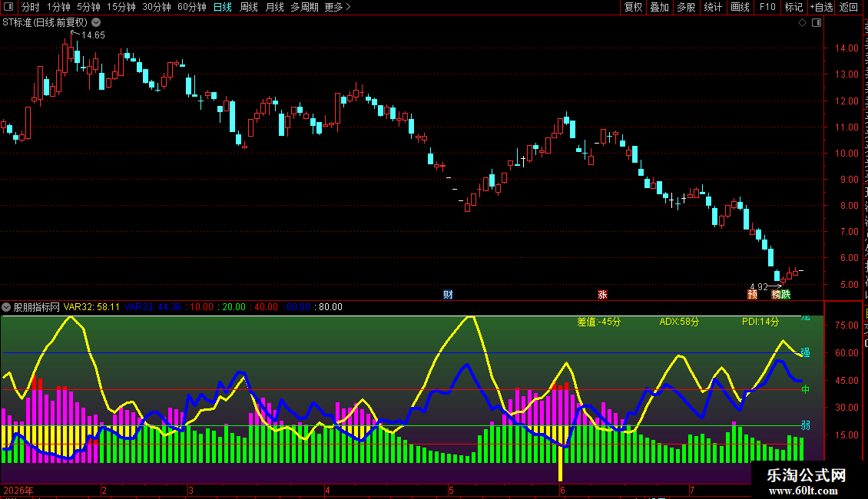The height and width of the screenshot is (499, 868).
Task: Click the 4.92 low price label
Action: [x=759, y=286]
